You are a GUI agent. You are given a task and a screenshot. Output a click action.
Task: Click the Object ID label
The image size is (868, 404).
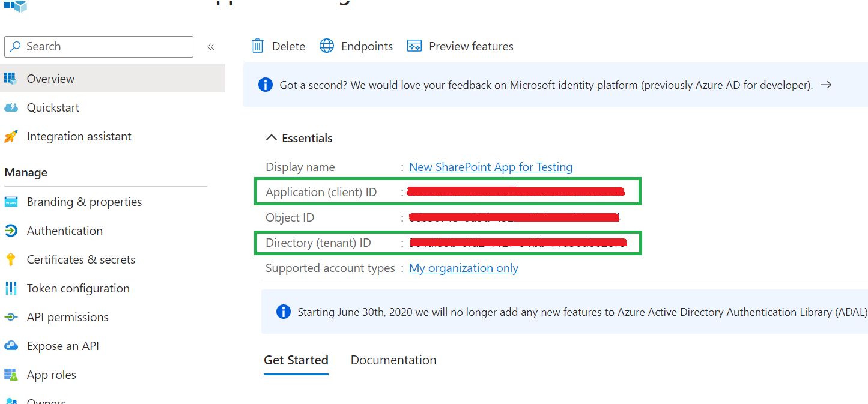pos(290,217)
